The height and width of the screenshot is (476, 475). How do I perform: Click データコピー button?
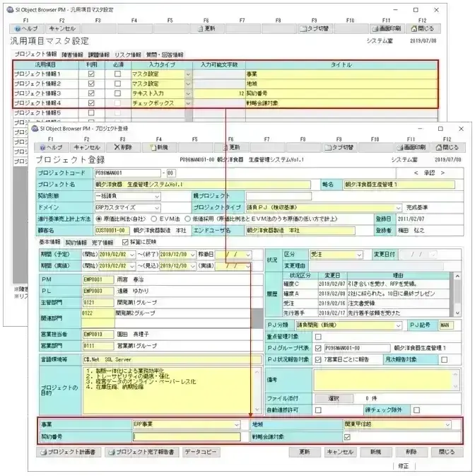coord(201,452)
